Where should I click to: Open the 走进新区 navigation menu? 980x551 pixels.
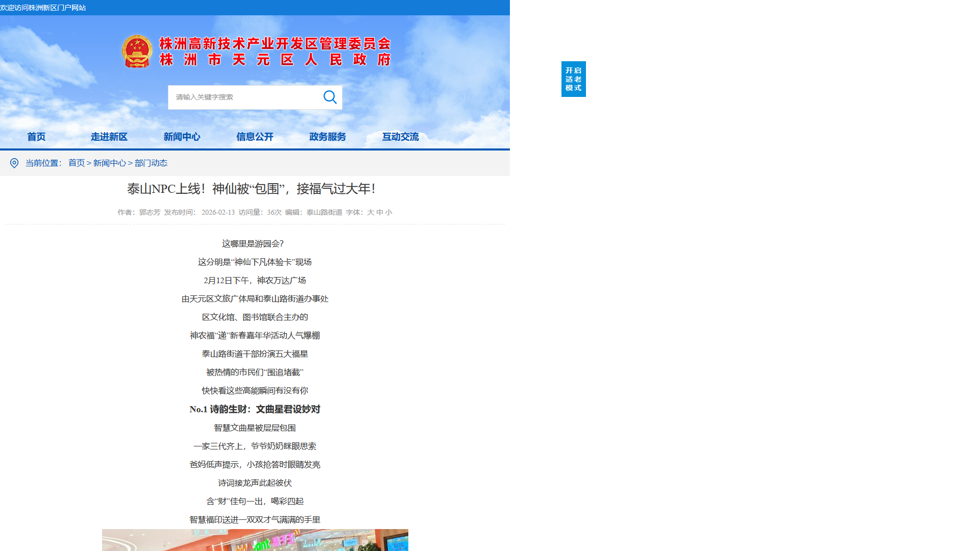point(109,137)
